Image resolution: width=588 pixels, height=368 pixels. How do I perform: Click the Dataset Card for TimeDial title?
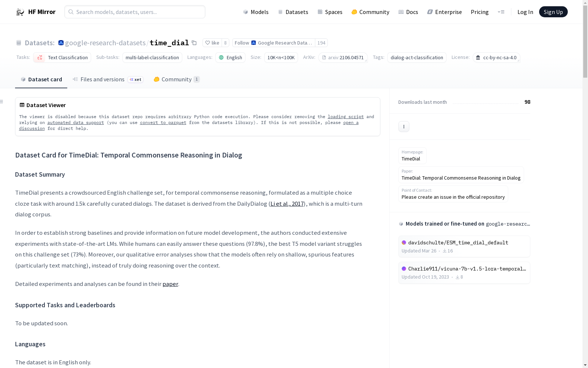129,155
